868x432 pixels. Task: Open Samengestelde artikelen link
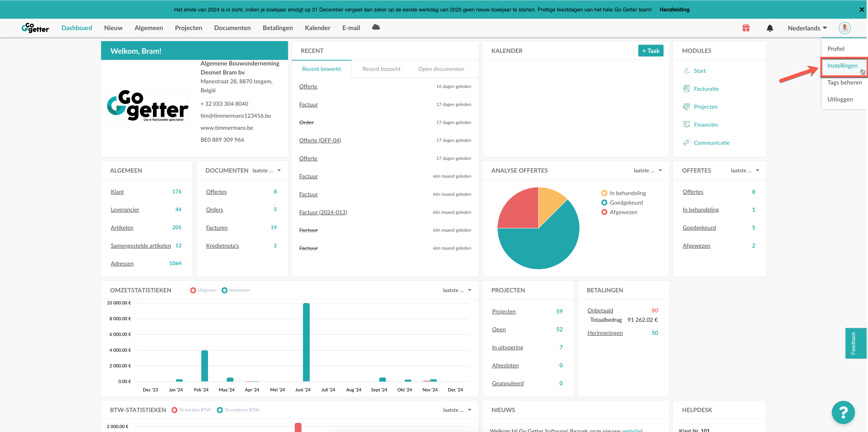(141, 245)
